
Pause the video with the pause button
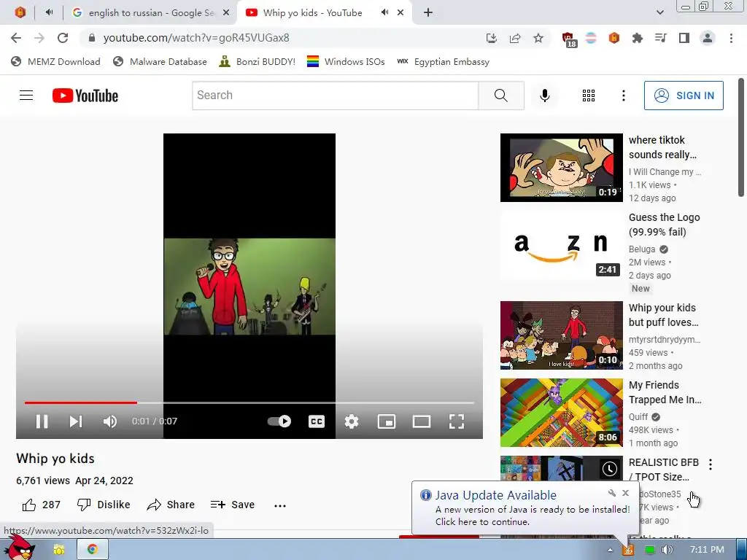(x=42, y=421)
